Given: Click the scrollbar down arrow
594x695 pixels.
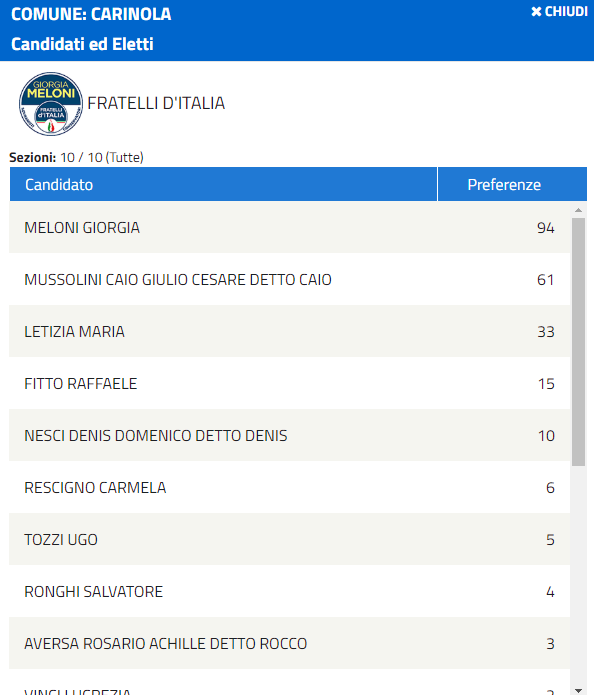Looking at the screenshot, I should coord(578,690).
